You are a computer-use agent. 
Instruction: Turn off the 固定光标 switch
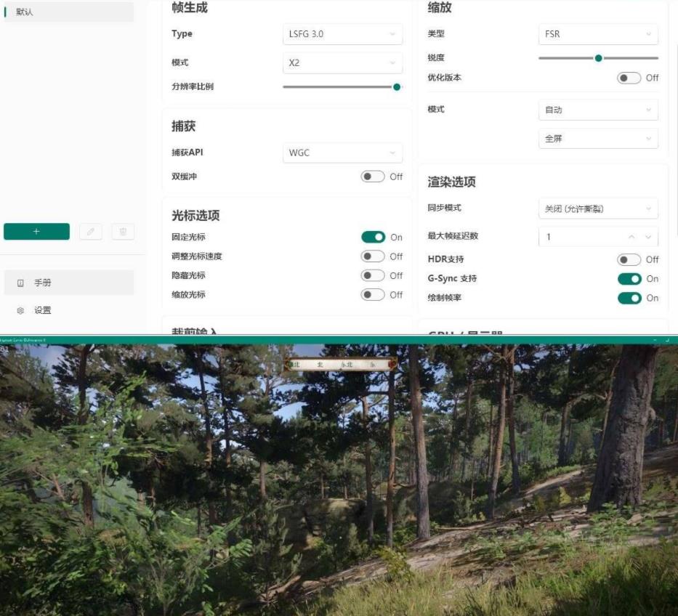373,237
